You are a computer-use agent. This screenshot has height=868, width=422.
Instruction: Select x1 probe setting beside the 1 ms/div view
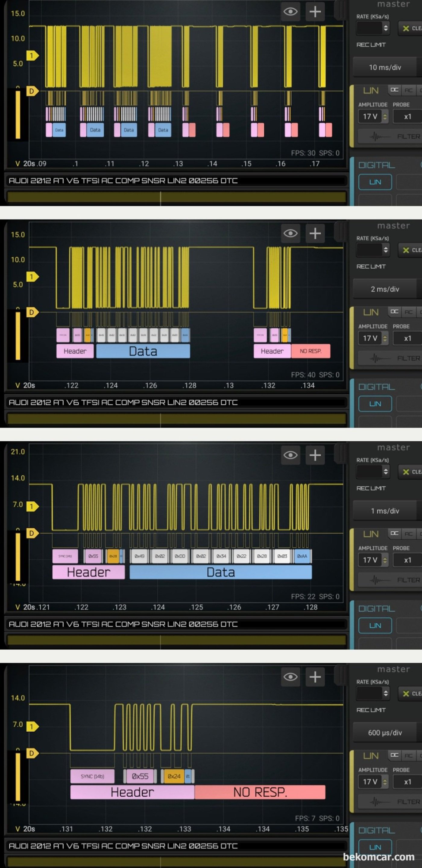[x=408, y=560]
